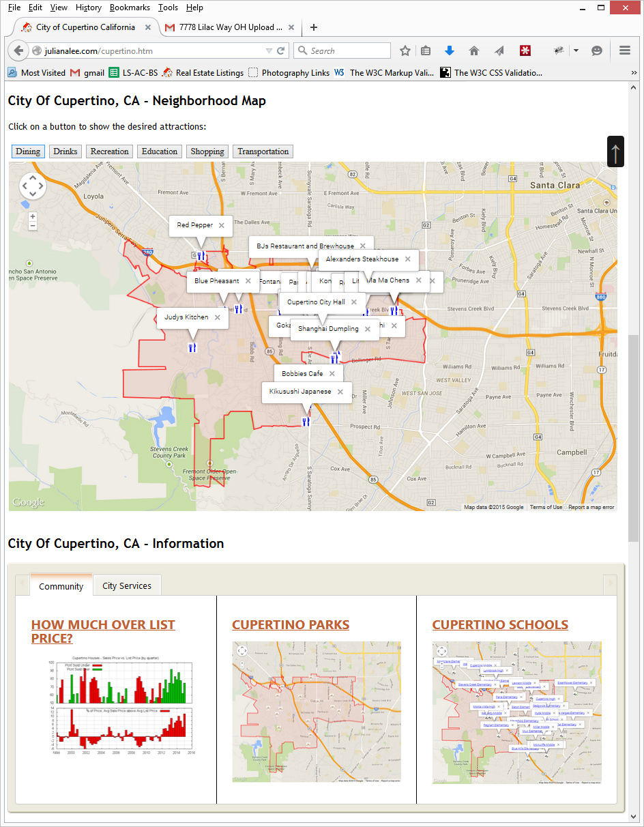Image resolution: width=644 pixels, height=827 pixels.
Task: Click the map pan control compass
Action: pyautogui.click(x=32, y=186)
